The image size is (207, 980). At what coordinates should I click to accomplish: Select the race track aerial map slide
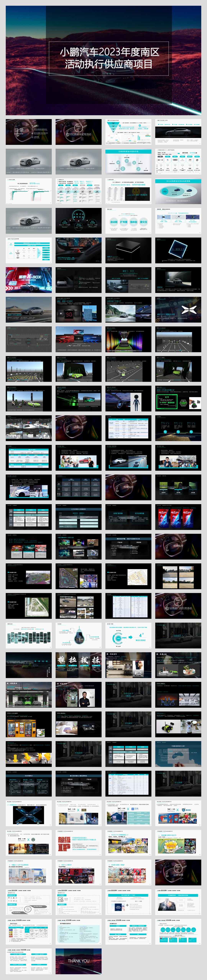click(x=79, y=576)
